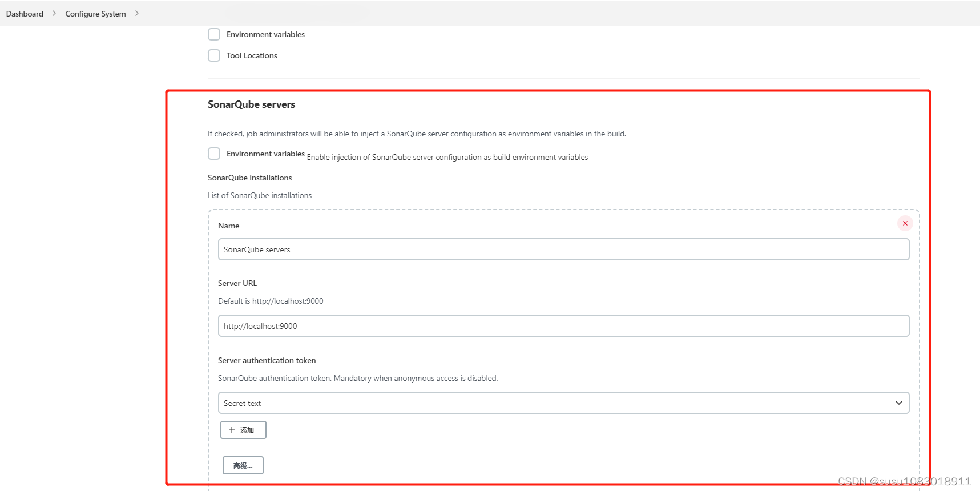Tick the top Environment variables checkbox above Tool Locations
Image resolution: width=980 pixels, height=491 pixels.
click(214, 34)
